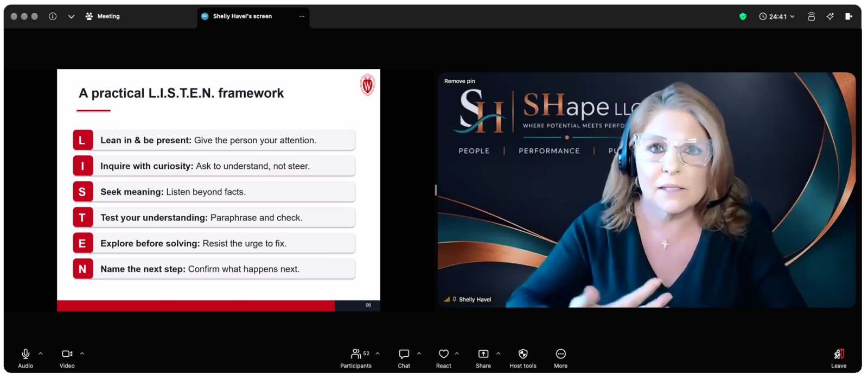Expand the Chat options chevron

pos(419,353)
